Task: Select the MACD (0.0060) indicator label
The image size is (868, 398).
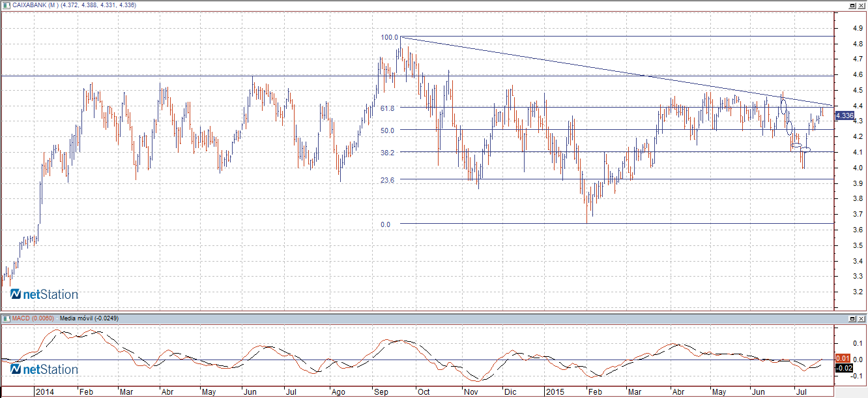Action: click(34, 318)
